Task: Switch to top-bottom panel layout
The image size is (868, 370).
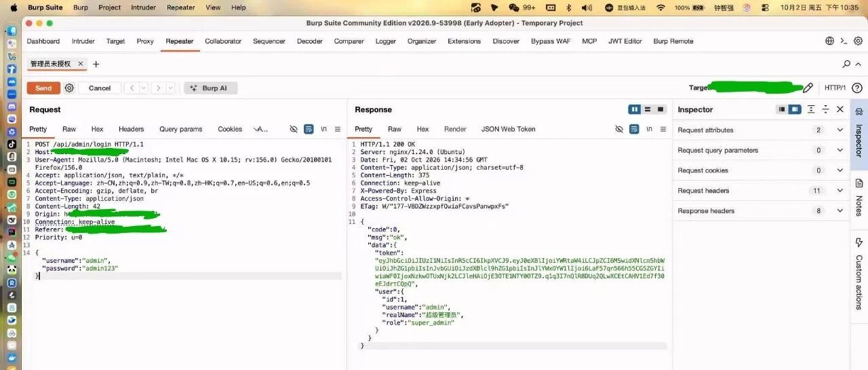Action: coord(648,109)
